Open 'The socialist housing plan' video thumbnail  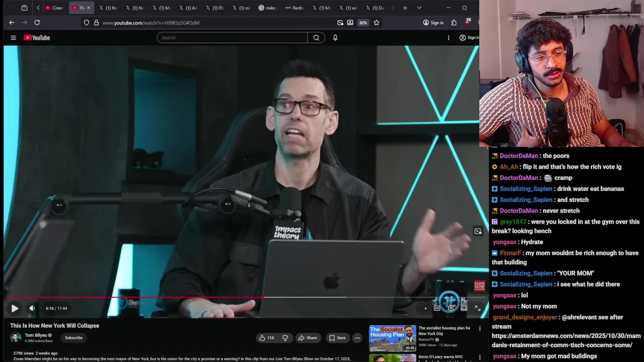[x=392, y=338]
